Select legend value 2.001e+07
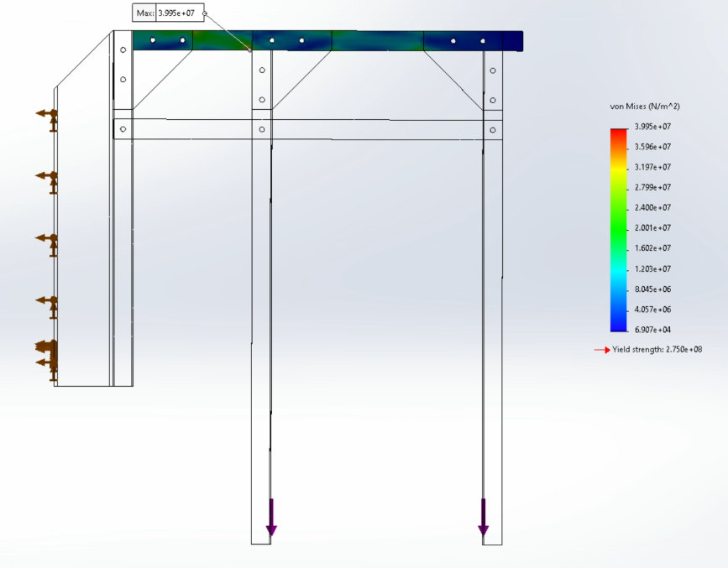The height and width of the screenshot is (568, 728). coord(652,228)
